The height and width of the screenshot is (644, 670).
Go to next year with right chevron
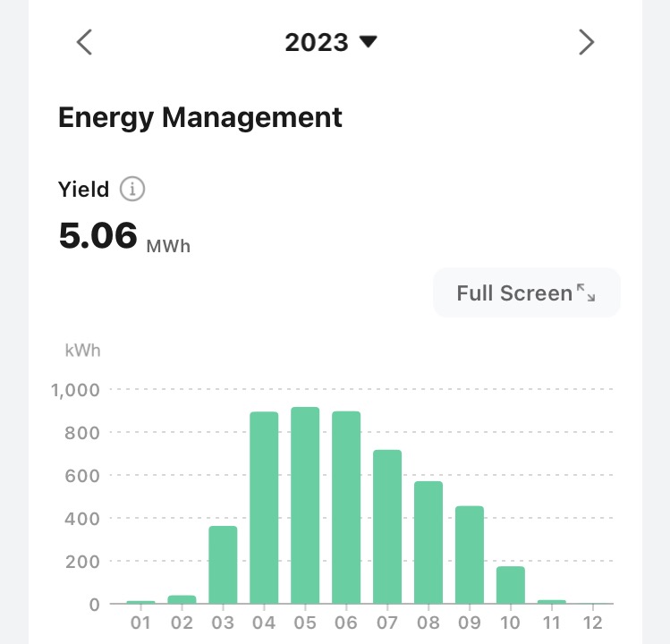tap(586, 42)
